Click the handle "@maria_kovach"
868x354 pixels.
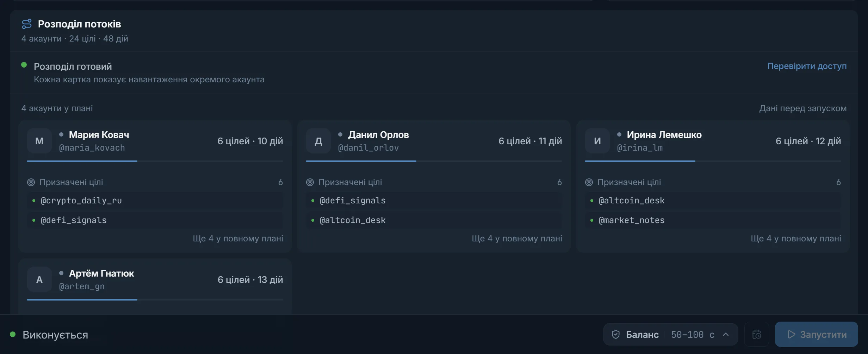click(x=92, y=148)
